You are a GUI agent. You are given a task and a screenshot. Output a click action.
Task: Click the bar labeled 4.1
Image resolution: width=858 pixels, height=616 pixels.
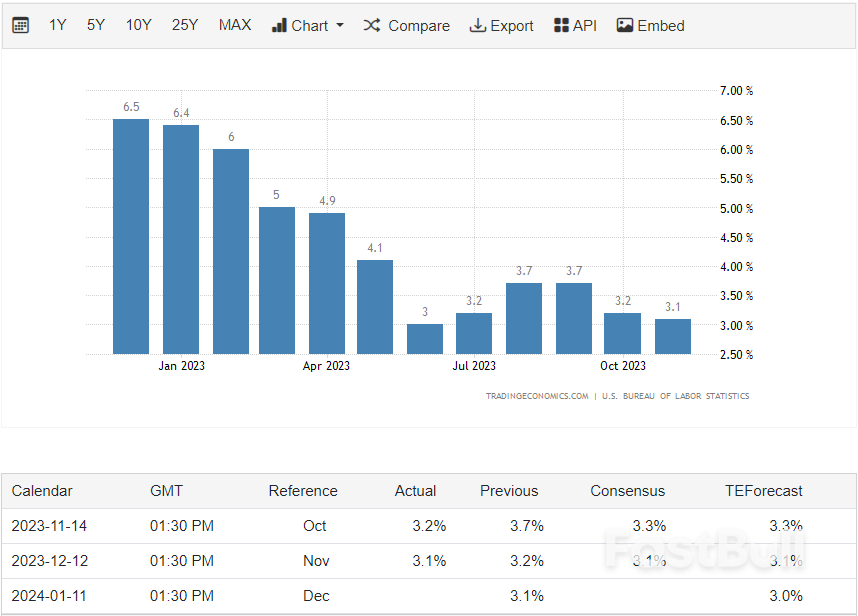(x=375, y=307)
